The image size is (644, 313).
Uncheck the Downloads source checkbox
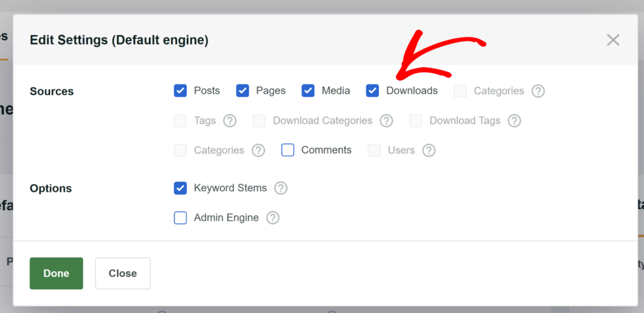(x=373, y=91)
